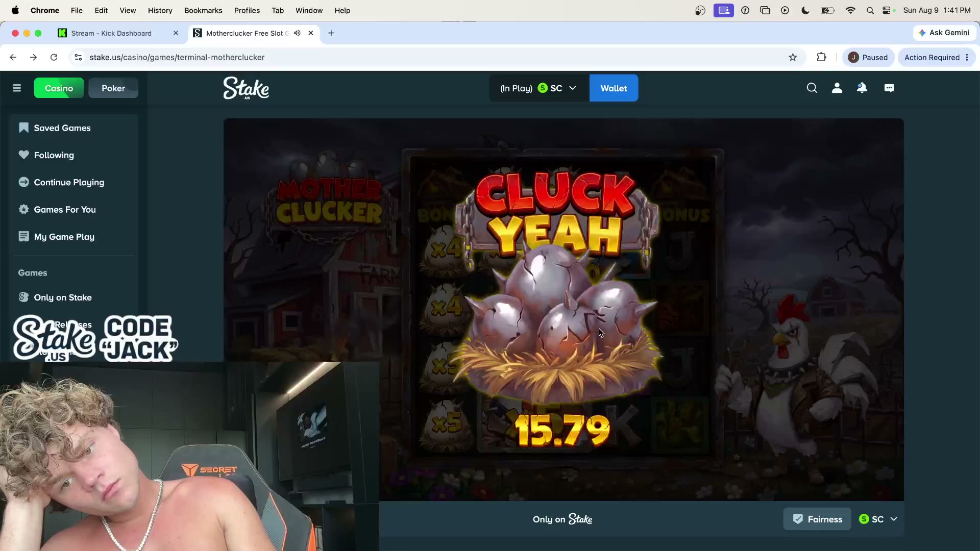This screenshot has width=980, height=551.
Task: Expand the SC dropdown beside Fairness
Action: tap(878, 519)
